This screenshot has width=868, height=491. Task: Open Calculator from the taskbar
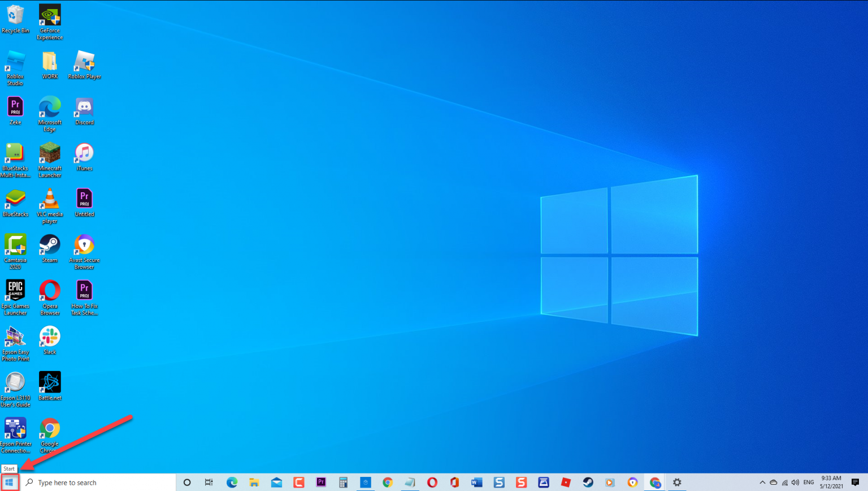(x=343, y=483)
